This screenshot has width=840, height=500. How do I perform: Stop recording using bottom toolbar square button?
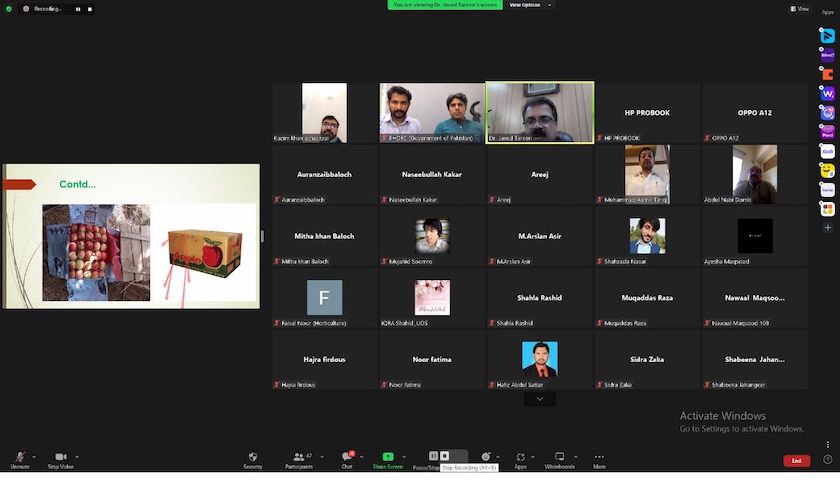[x=445, y=456]
